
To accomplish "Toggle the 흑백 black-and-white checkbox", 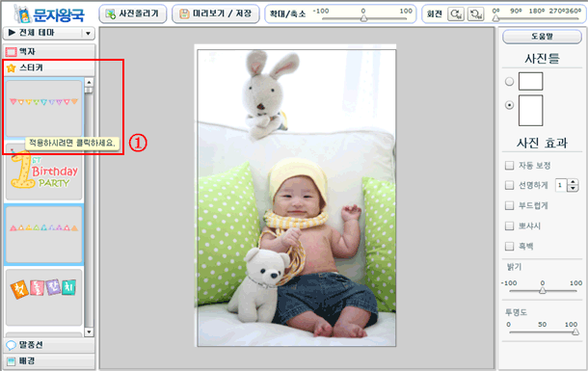I will coord(509,247).
